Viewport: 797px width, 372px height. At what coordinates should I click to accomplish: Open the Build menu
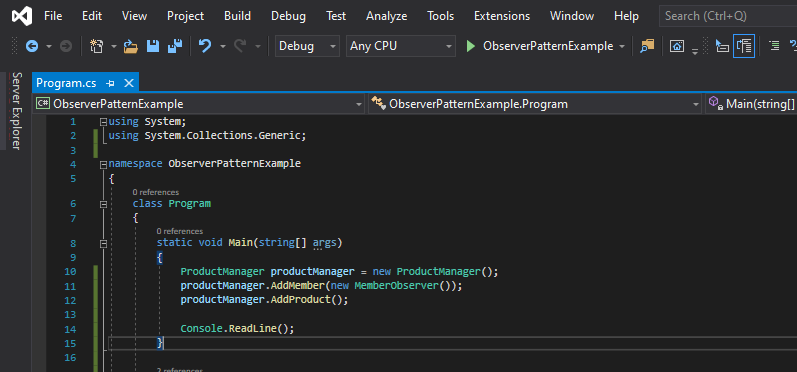237,16
